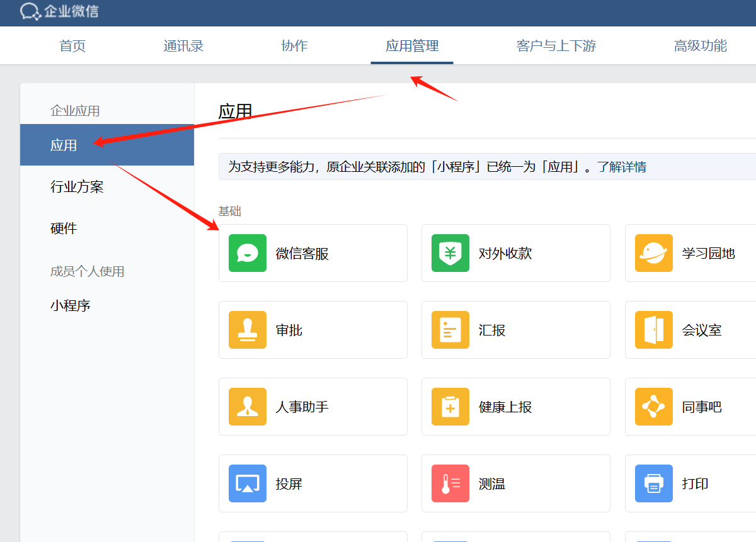Screen dimensions: 756x542
Task: Open the 人事助手 person icon
Action: pyautogui.click(x=248, y=407)
